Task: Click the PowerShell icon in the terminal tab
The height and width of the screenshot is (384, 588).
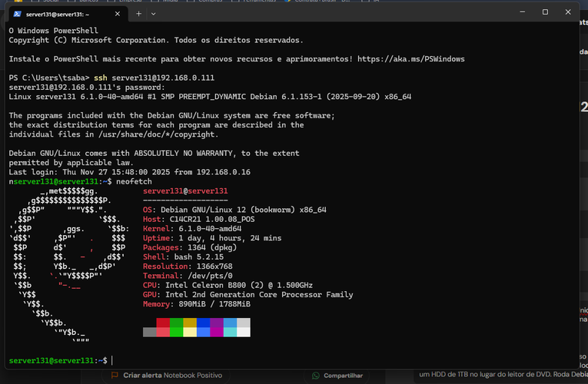Action: pyautogui.click(x=16, y=13)
